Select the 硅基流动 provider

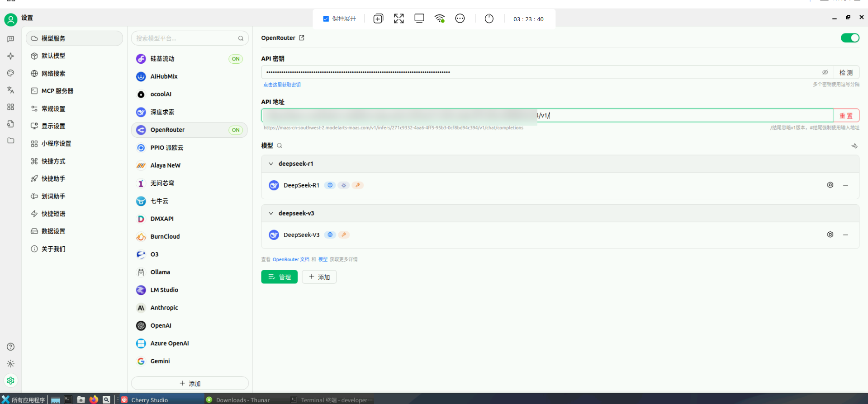pyautogui.click(x=190, y=59)
